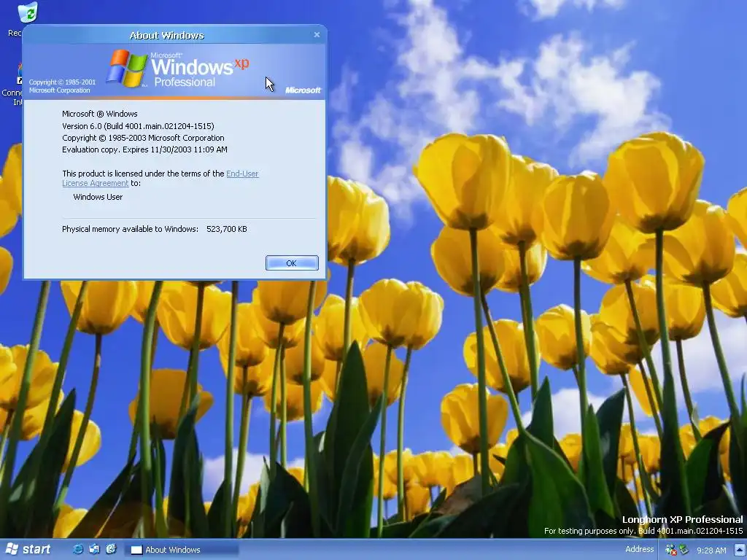Click 'Physical memory available to Windows:' label
Viewport: 747px width, 560px height.
130,229
